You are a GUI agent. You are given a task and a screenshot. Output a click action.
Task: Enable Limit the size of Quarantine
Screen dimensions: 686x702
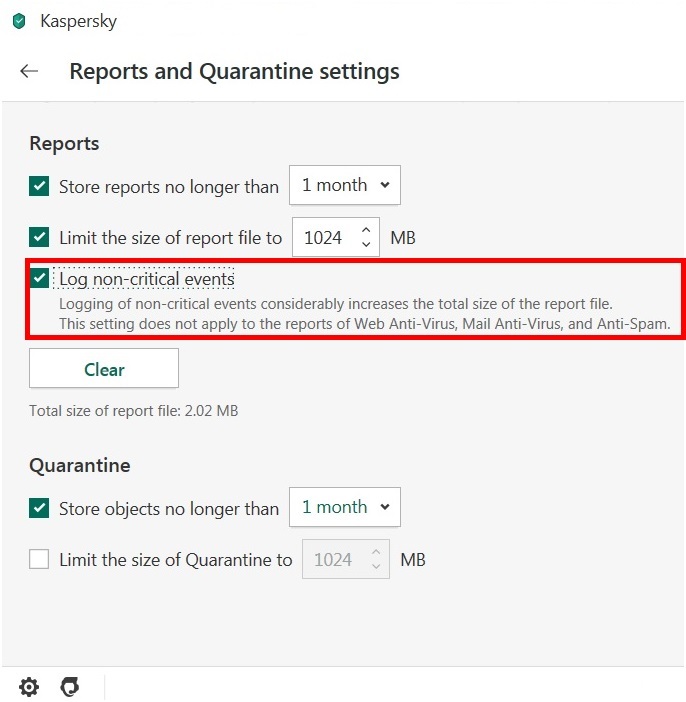(39, 560)
